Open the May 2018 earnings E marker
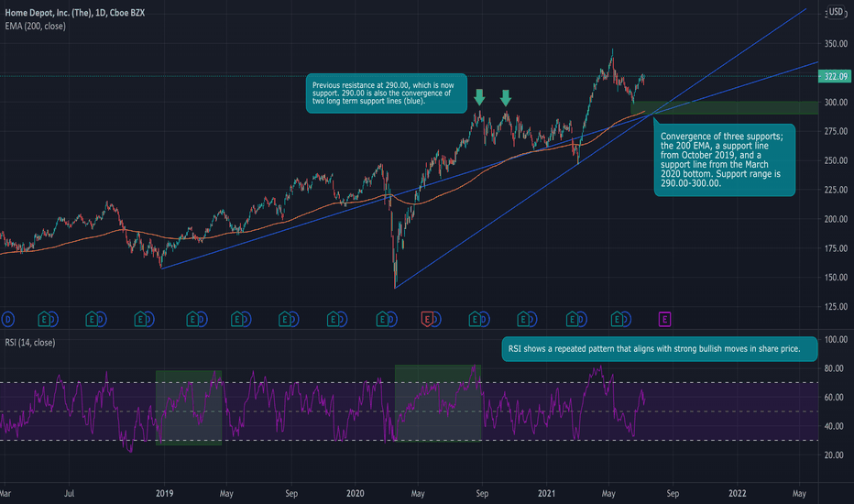Viewport: 854px width, 504px height. tap(44, 319)
